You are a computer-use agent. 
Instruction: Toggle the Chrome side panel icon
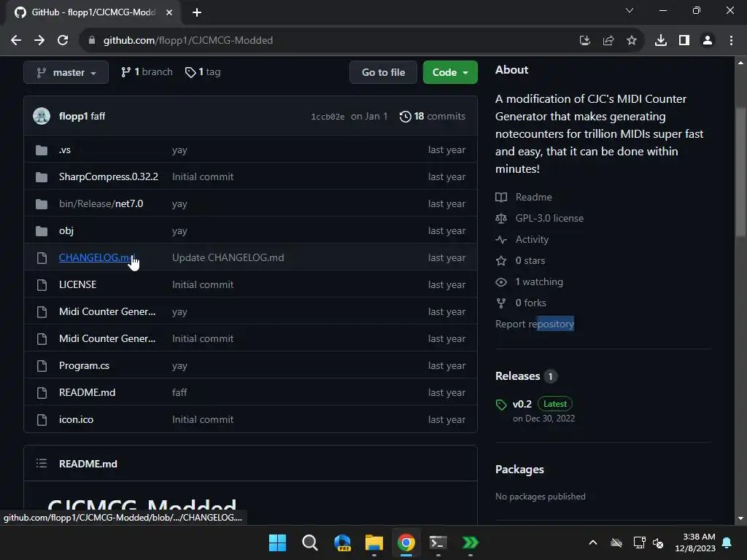click(x=684, y=41)
